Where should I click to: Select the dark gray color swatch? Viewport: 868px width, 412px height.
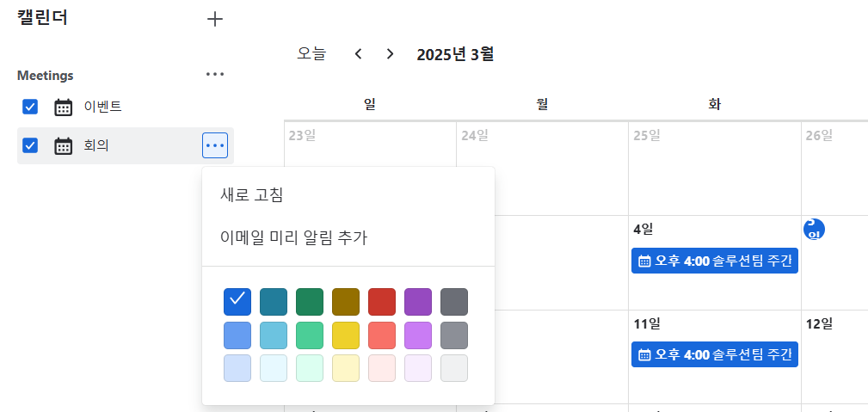pyautogui.click(x=454, y=302)
